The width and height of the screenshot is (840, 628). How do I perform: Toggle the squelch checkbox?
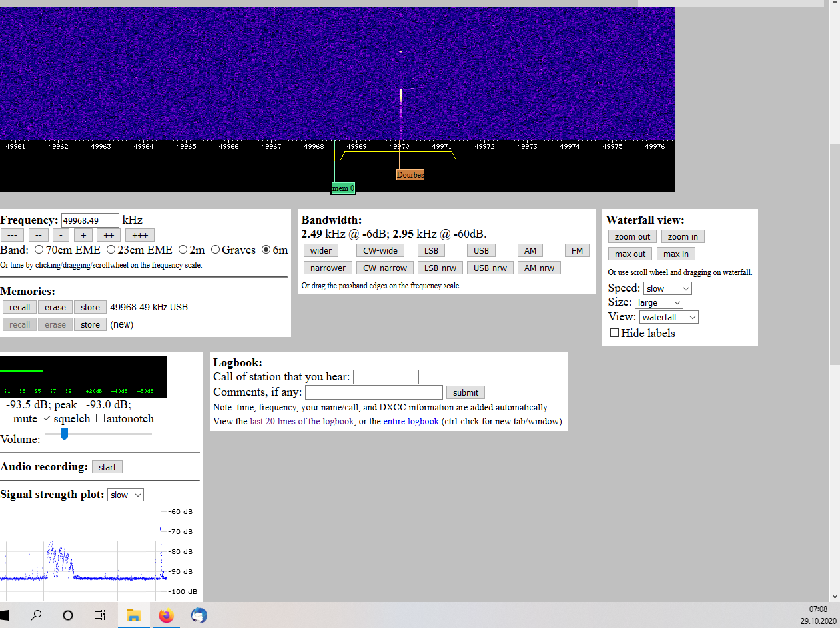coord(47,418)
